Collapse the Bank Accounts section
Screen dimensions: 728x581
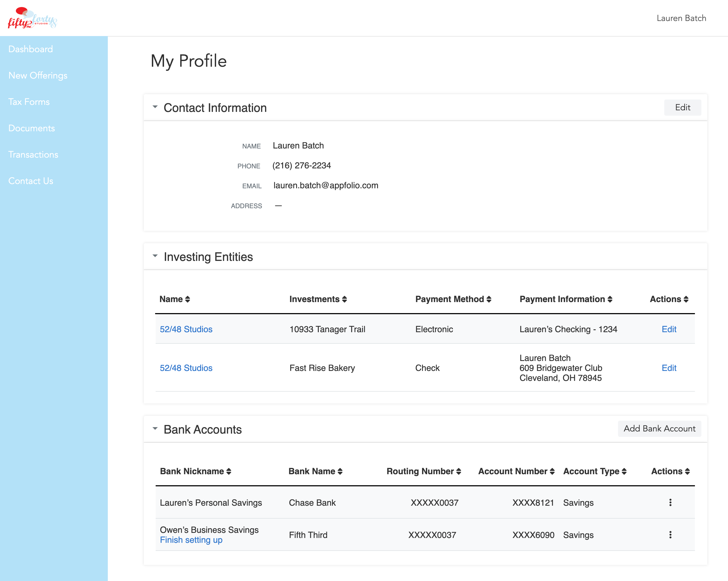[x=155, y=429]
